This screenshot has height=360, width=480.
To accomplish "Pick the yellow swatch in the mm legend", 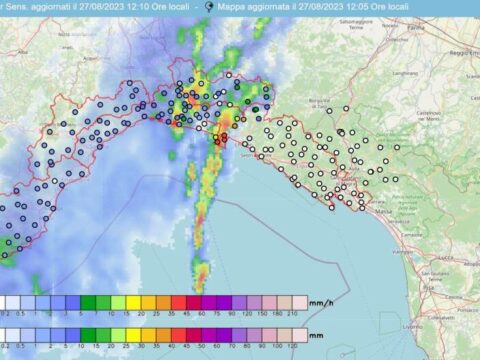I will coord(133,335).
